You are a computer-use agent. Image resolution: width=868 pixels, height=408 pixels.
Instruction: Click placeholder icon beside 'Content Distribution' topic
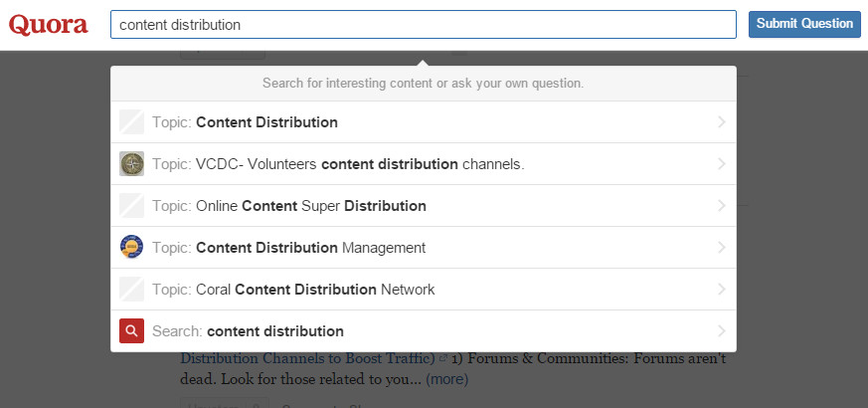132,122
